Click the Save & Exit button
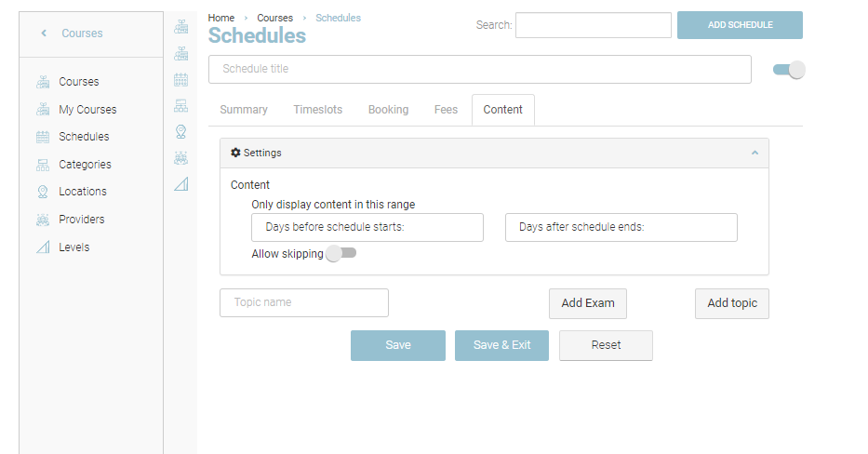 [x=501, y=345]
